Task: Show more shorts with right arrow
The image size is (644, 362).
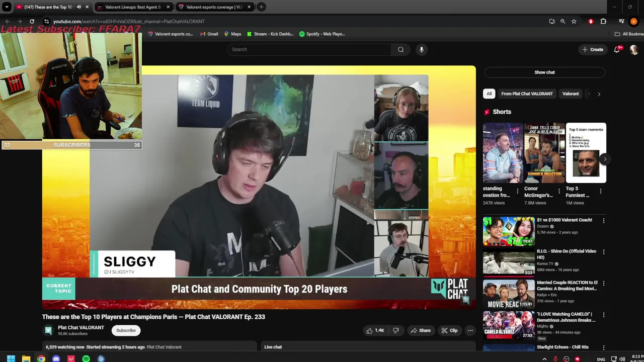Action: [x=605, y=159]
